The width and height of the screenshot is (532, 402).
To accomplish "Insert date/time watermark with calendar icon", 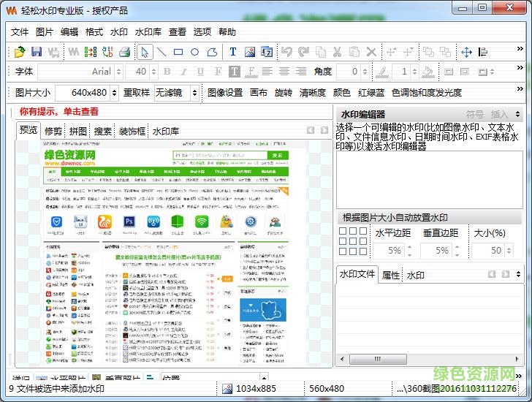I will click(267, 52).
